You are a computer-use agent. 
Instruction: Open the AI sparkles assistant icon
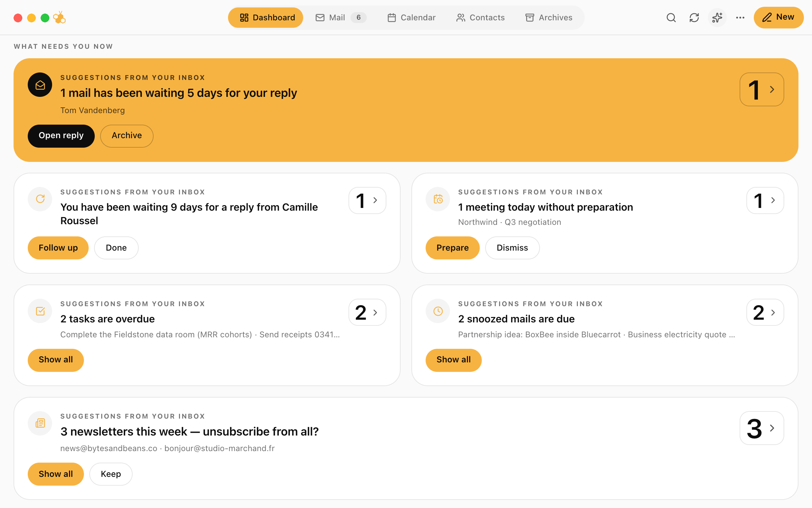pos(717,18)
